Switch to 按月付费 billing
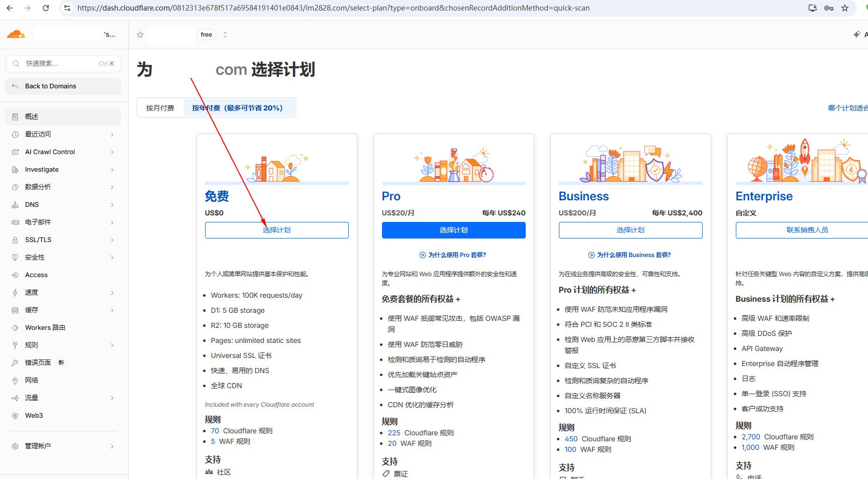 pyautogui.click(x=160, y=108)
